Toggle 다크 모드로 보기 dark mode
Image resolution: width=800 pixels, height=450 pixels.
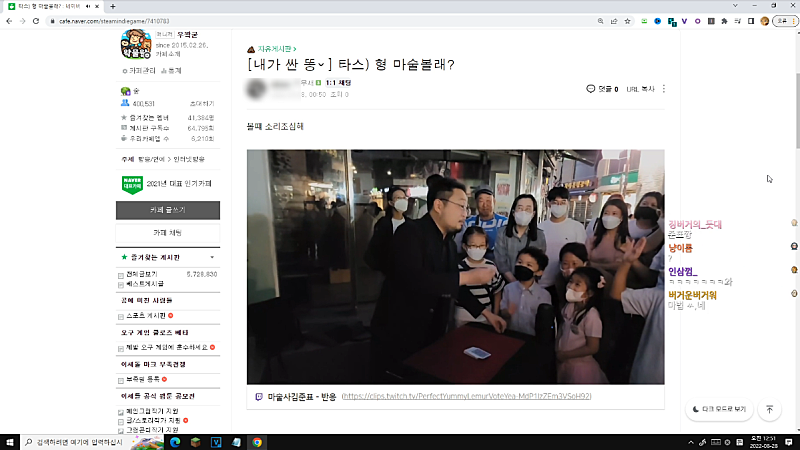pyautogui.click(x=719, y=409)
